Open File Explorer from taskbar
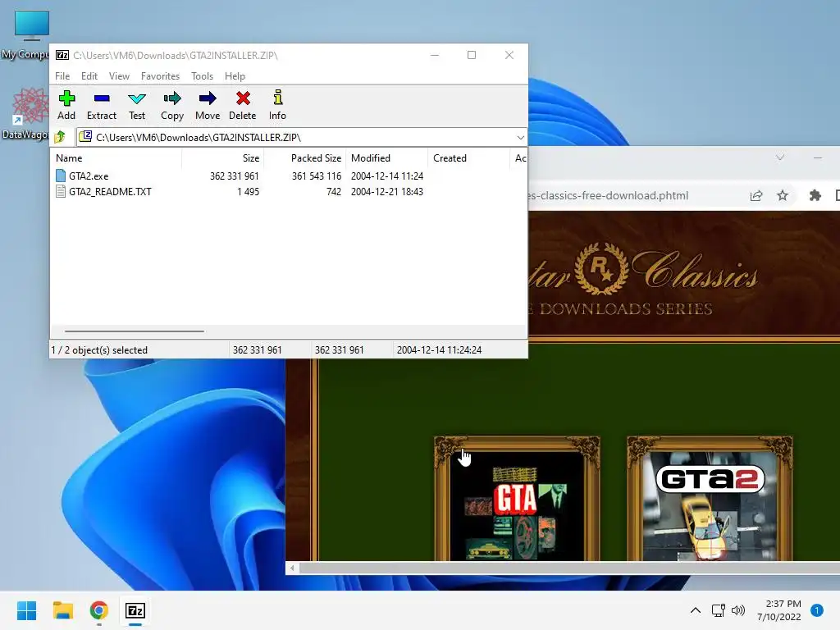The height and width of the screenshot is (630, 840). tap(62, 610)
